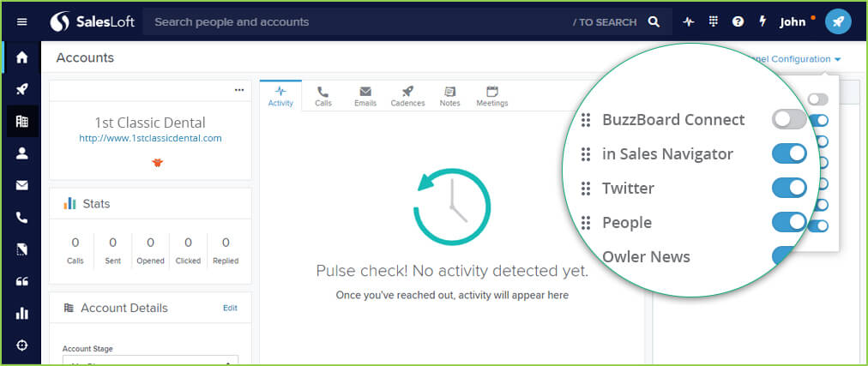This screenshot has width=868, height=366.
Task: Open the 1stclassicdental.com link
Action: click(x=151, y=138)
